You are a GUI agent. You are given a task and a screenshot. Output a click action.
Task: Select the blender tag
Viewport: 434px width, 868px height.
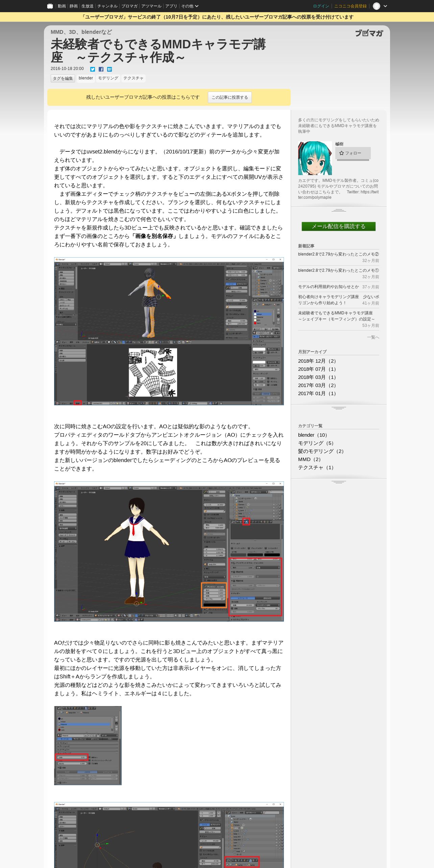[86, 78]
